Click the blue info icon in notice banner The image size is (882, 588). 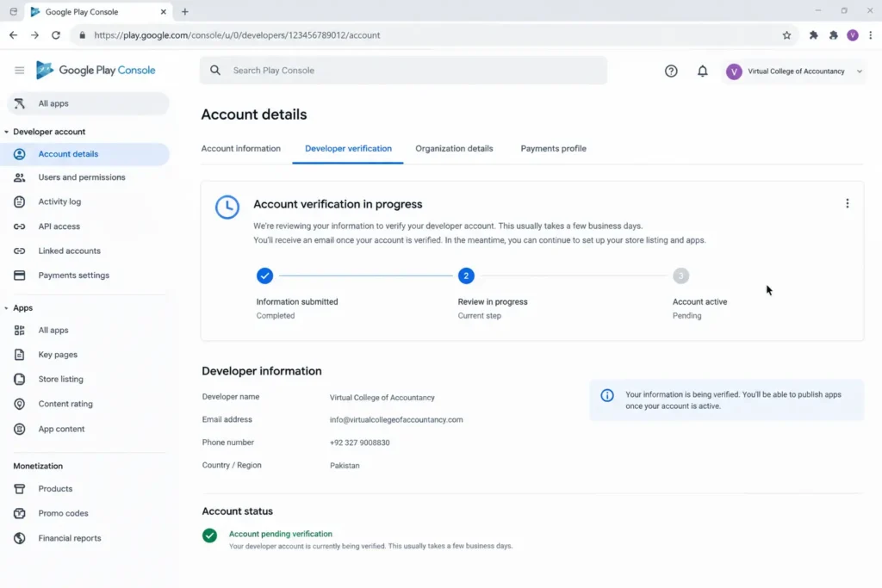pyautogui.click(x=607, y=395)
